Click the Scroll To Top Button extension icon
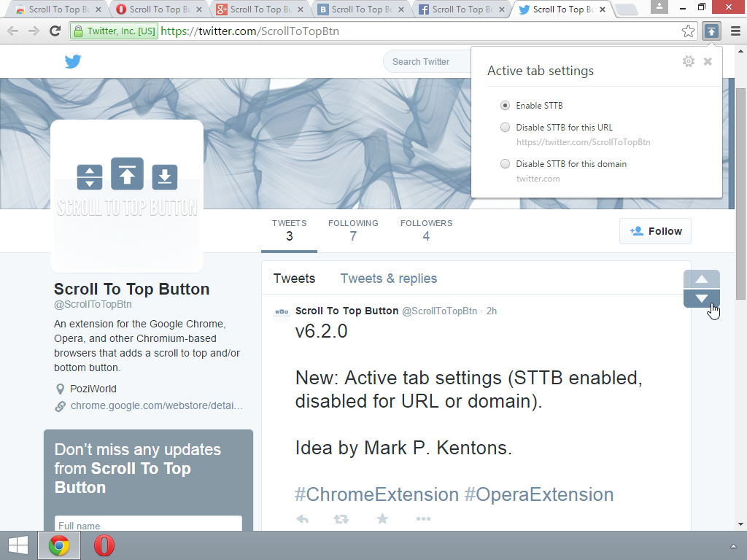This screenshot has height=560, width=747. pyautogui.click(x=711, y=31)
